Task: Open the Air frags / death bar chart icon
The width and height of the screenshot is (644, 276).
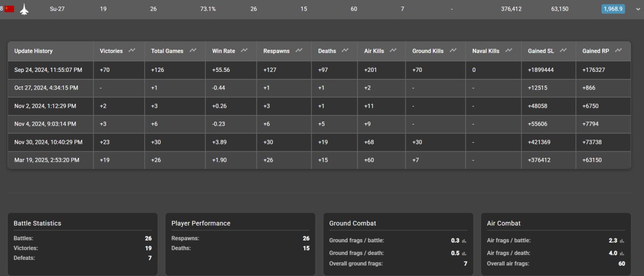Action: [622, 253]
